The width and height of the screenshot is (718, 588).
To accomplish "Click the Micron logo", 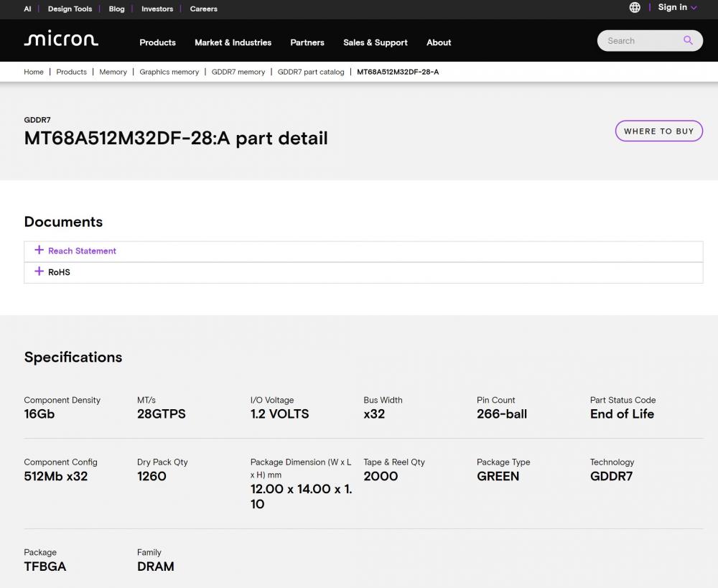I will (61, 39).
